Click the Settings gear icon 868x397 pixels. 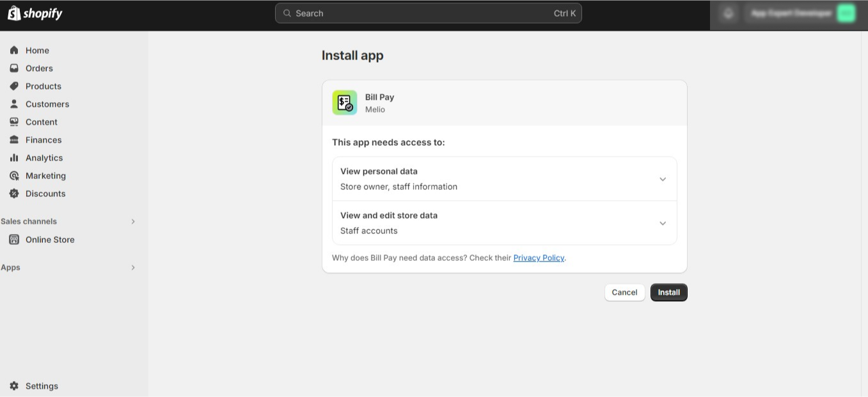tap(14, 385)
